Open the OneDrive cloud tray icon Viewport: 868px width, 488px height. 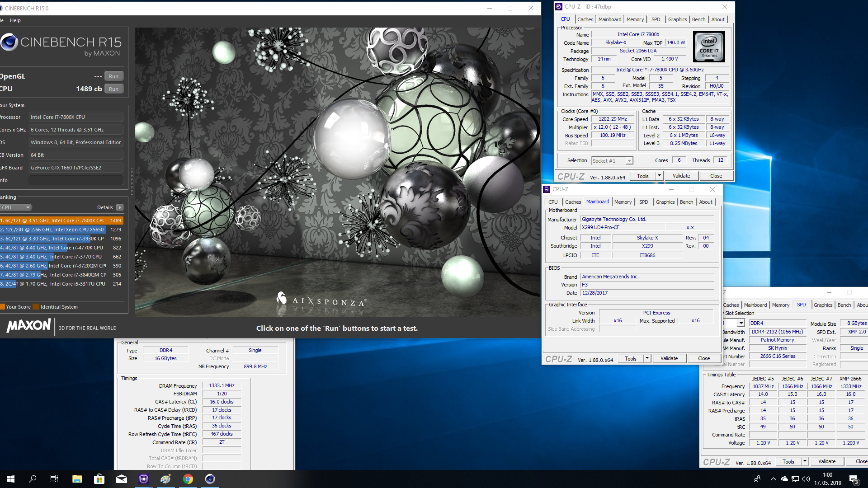click(784, 479)
